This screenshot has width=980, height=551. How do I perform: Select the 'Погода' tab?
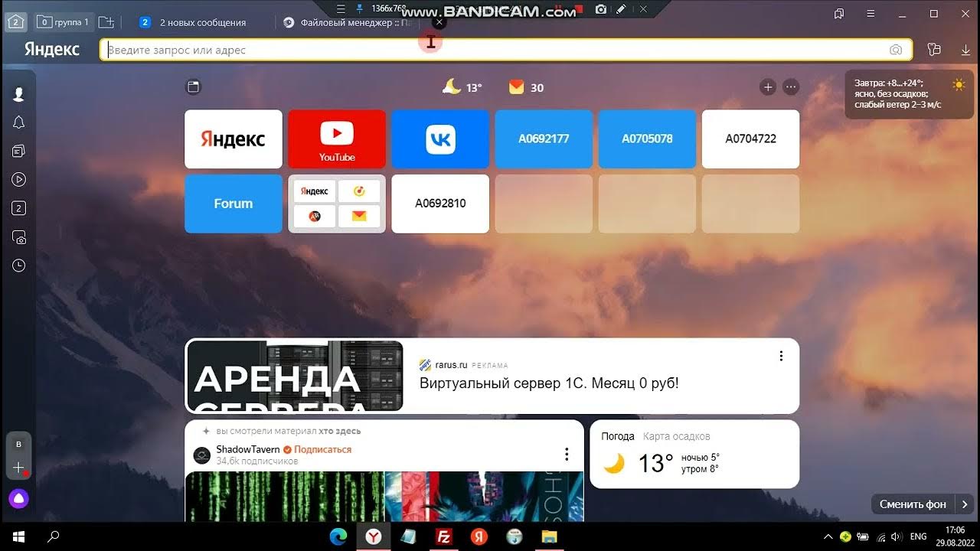coord(618,436)
